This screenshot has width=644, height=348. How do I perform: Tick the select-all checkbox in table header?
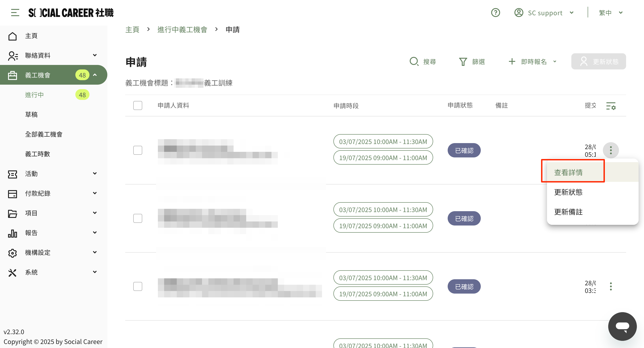138,105
